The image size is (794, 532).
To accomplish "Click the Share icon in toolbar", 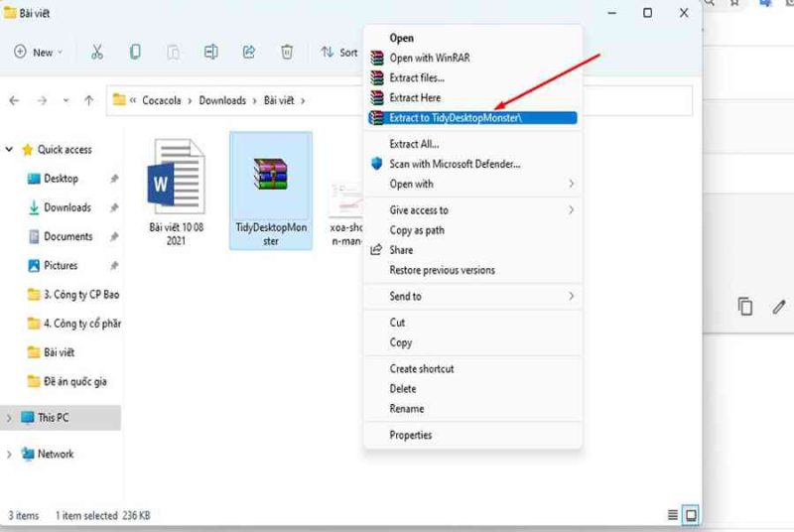I will [x=249, y=52].
